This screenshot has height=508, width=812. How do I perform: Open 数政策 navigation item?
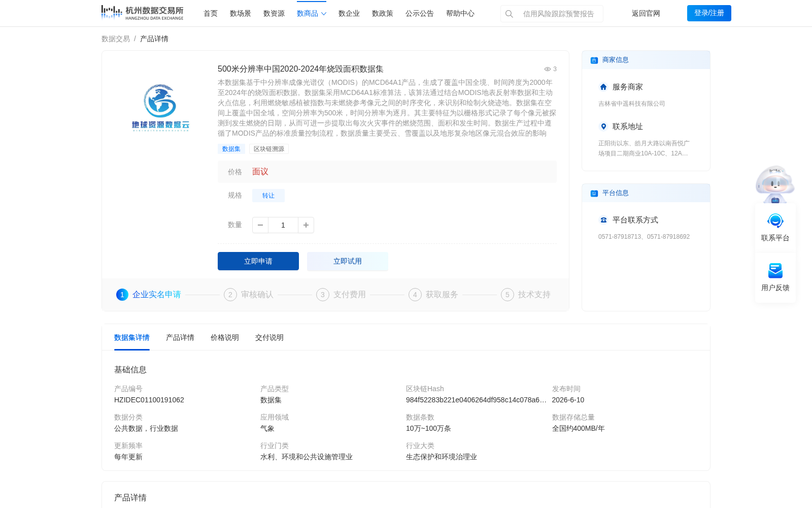click(383, 14)
